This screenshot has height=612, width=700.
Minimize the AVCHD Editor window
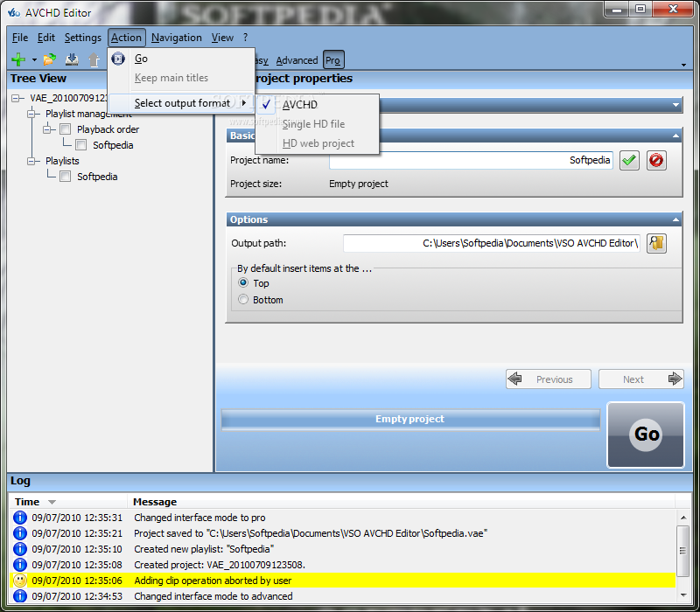(x=617, y=9)
